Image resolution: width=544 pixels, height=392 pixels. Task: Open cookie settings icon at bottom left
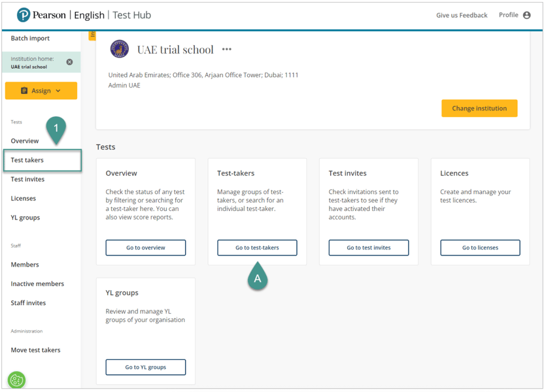click(x=16, y=380)
